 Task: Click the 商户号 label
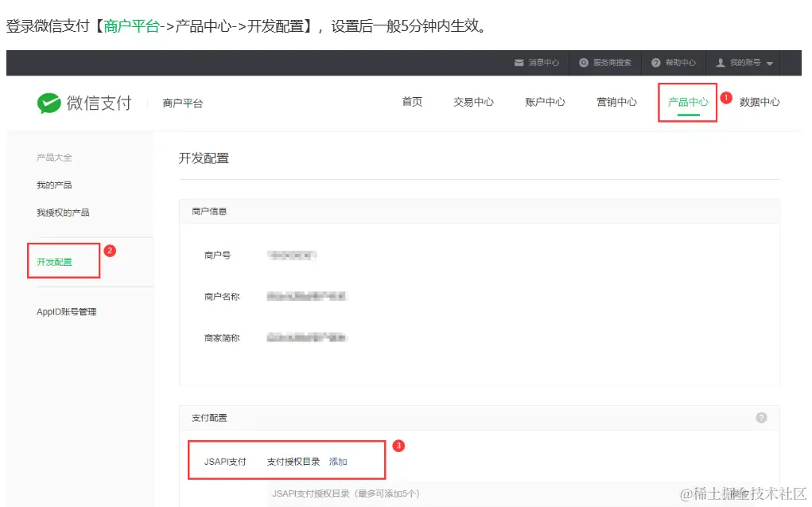pos(217,255)
